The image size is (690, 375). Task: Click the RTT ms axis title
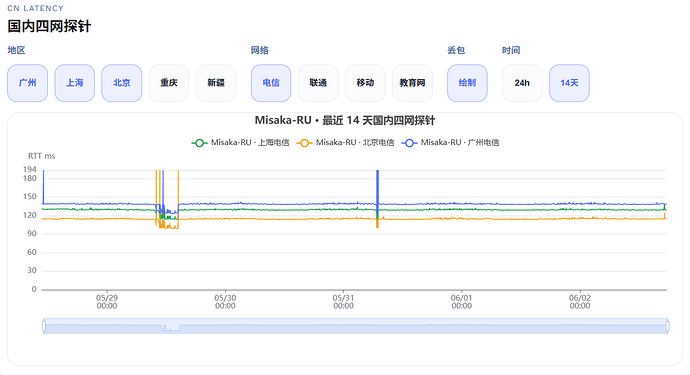pyautogui.click(x=42, y=156)
